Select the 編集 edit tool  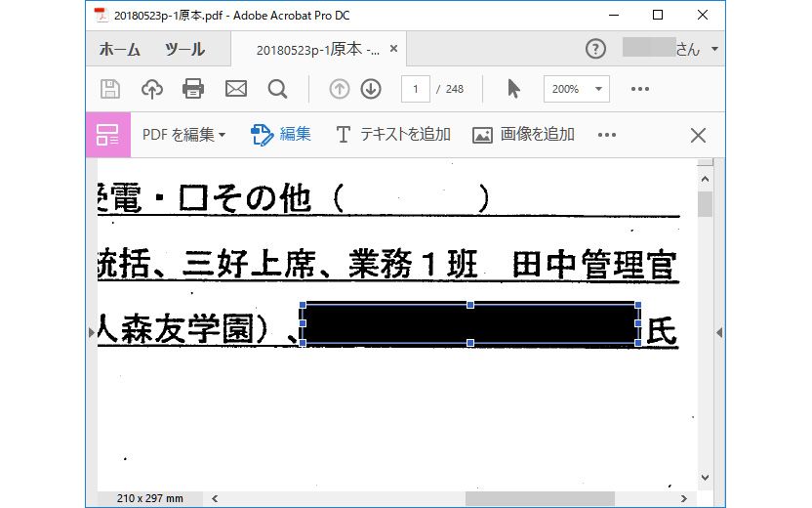[x=281, y=135]
